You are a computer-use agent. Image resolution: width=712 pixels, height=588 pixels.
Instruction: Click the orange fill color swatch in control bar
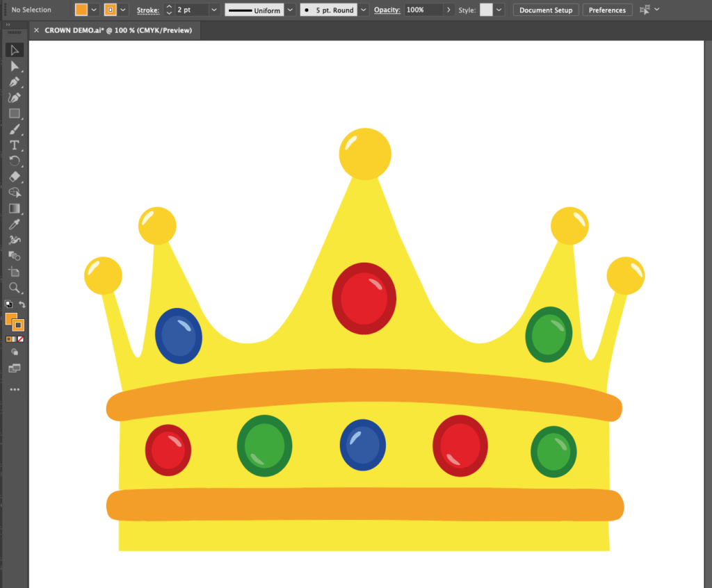tap(81, 10)
